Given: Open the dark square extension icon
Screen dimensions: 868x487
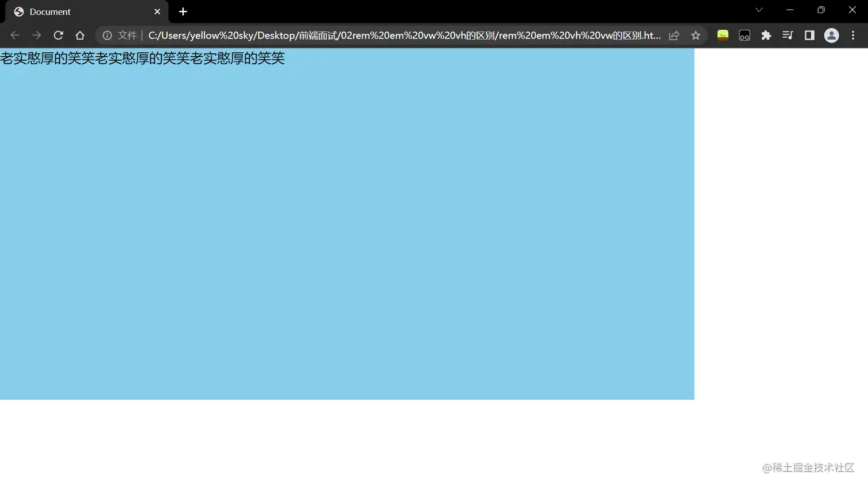Looking at the screenshot, I should tap(745, 36).
